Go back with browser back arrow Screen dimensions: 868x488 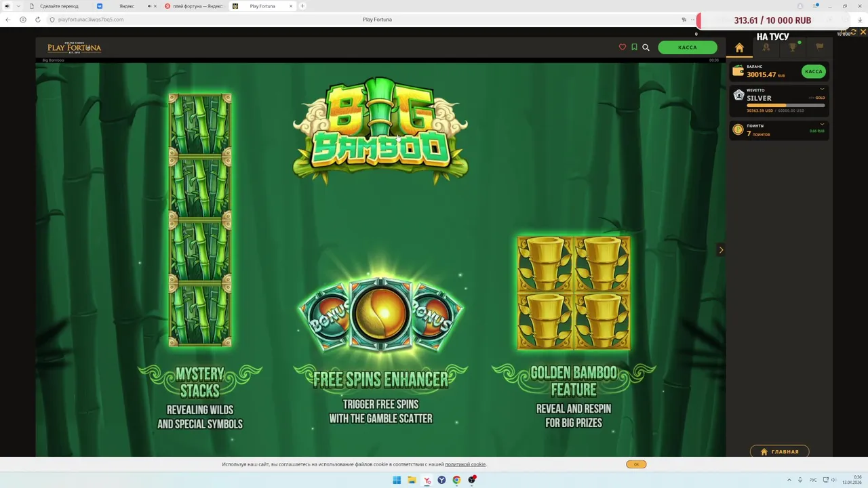click(x=7, y=20)
